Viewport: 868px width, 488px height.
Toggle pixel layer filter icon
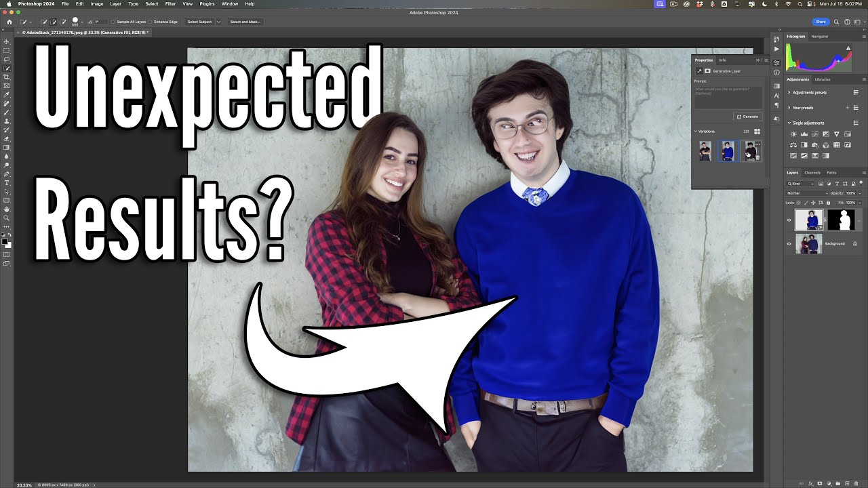(x=821, y=184)
